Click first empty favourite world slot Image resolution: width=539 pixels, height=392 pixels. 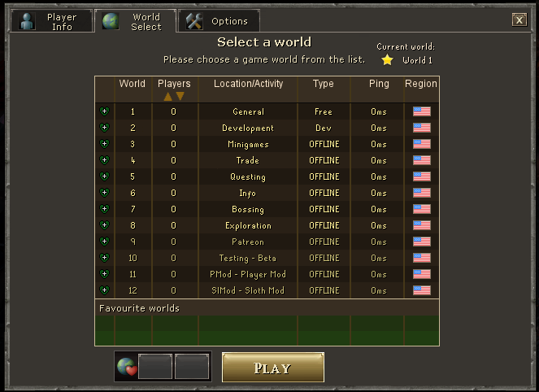tap(155, 367)
